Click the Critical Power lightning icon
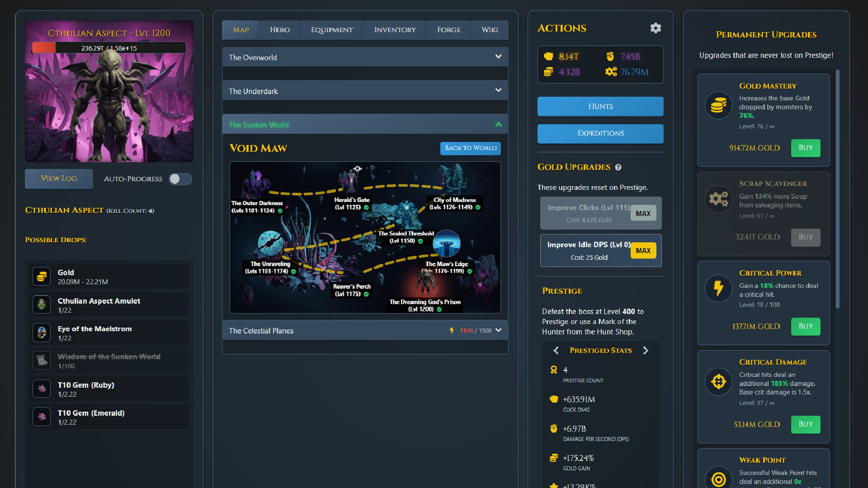Screen dimensions: 868x488 click(718, 289)
